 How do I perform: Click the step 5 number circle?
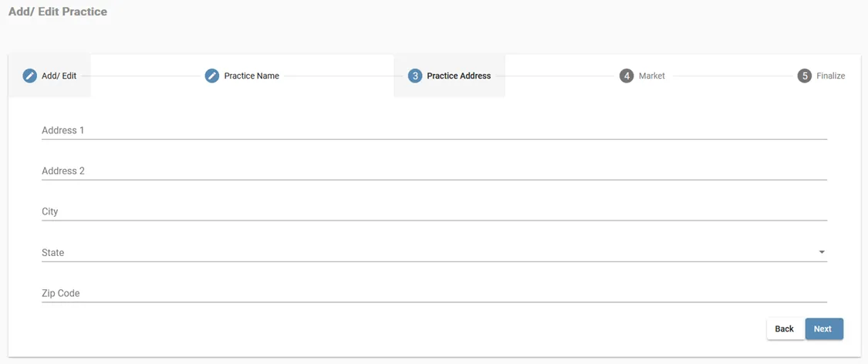805,76
